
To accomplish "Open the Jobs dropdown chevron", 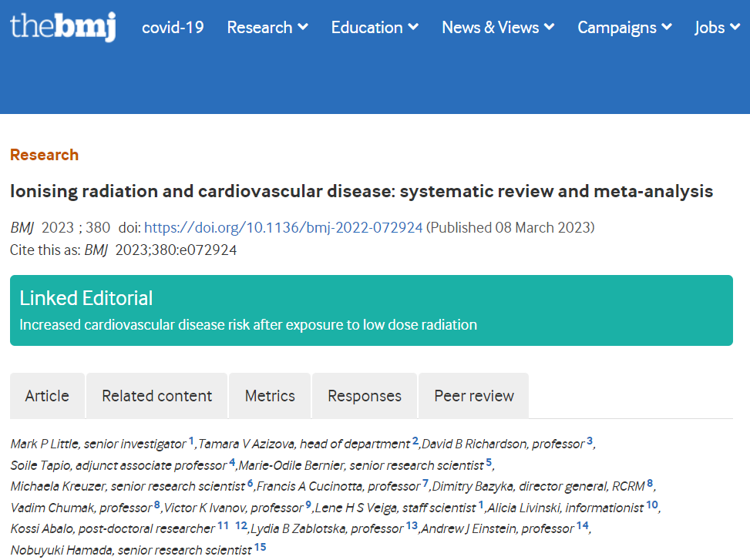I will (735, 27).
